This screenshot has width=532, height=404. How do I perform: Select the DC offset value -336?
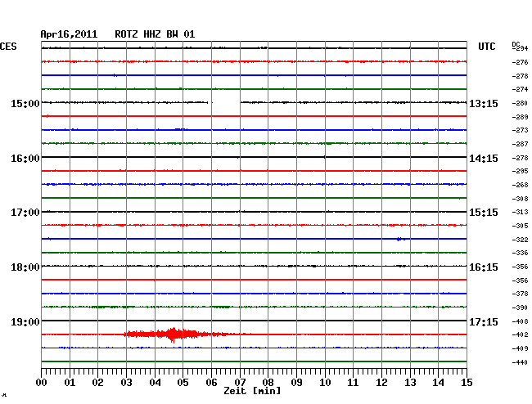click(x=520, y=253)
